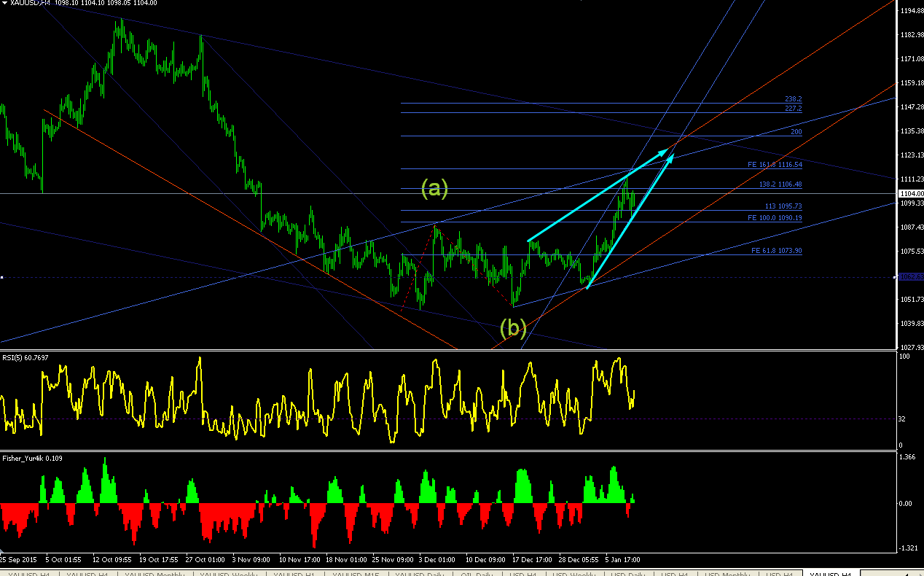The height and width of the screenshot is (576, 924).
Task: Select the wave label (b)
Action: (x=513, y=328)
